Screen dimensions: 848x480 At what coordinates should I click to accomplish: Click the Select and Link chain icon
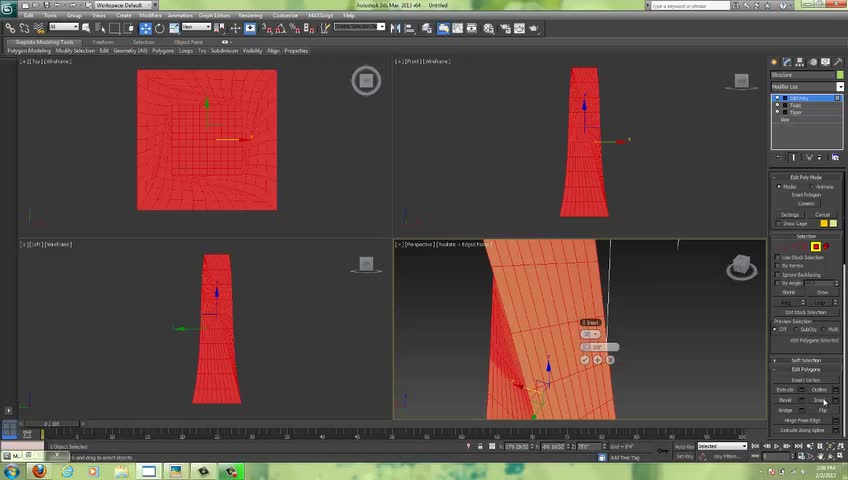click(10, 28)
